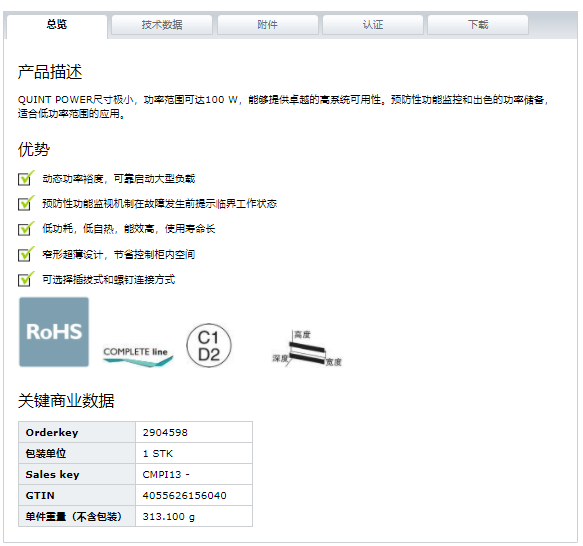Screen dimensions: 583x546
Task: Switch to the 技术数据 tab
Action: click(x=162, y=25)
